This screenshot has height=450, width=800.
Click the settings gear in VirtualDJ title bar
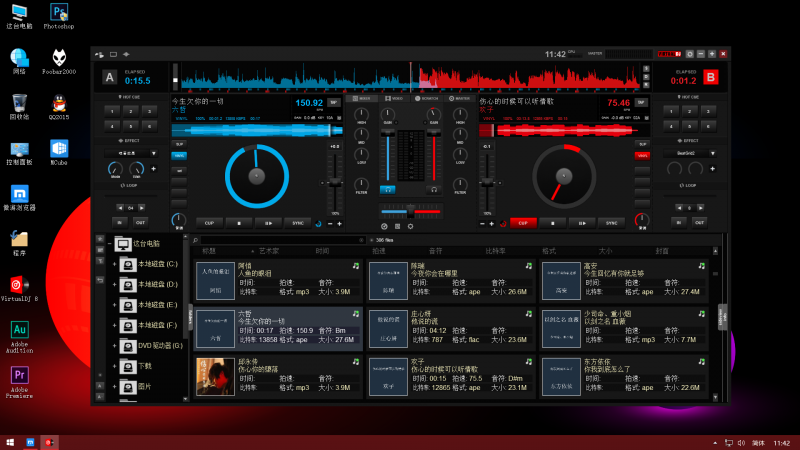pos(690,53)
